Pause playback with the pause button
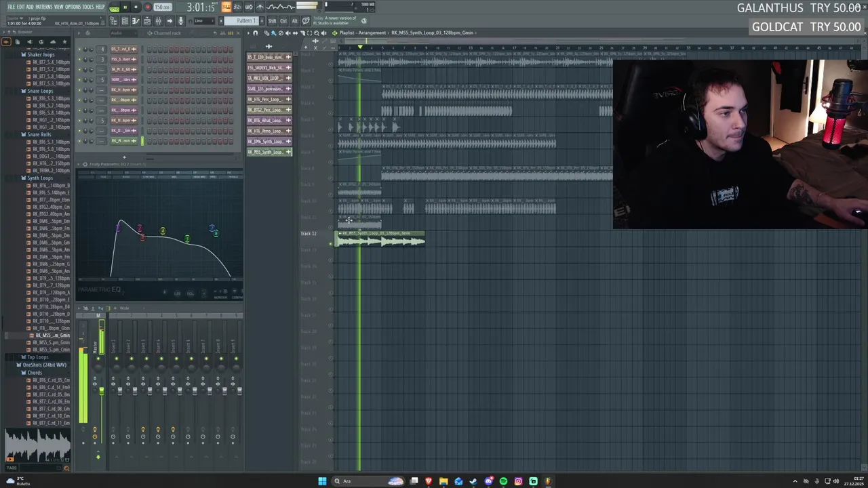The image size is (868, 488). point(125,7)
